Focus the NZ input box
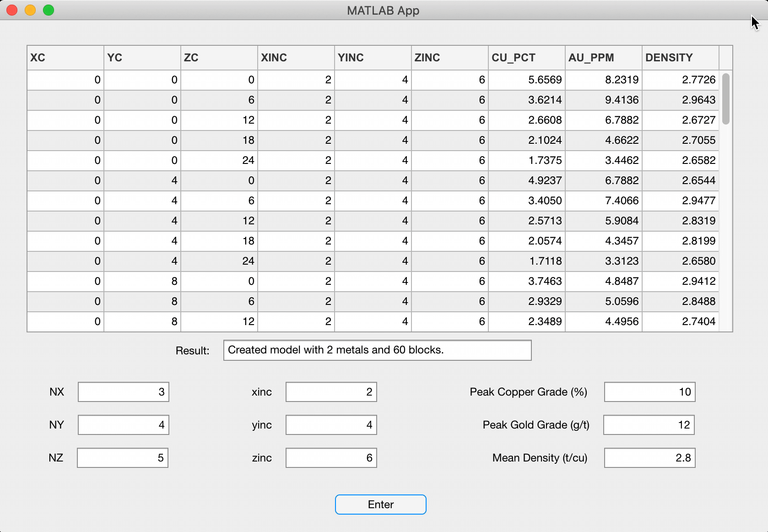768x532 pixels. click(123, 458)
